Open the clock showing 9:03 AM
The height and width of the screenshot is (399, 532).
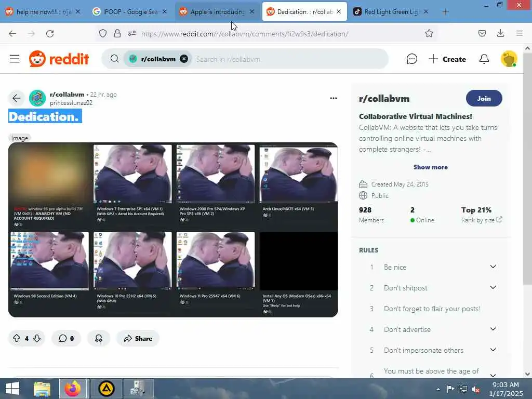pyautogui.click(x=506, y=389)
